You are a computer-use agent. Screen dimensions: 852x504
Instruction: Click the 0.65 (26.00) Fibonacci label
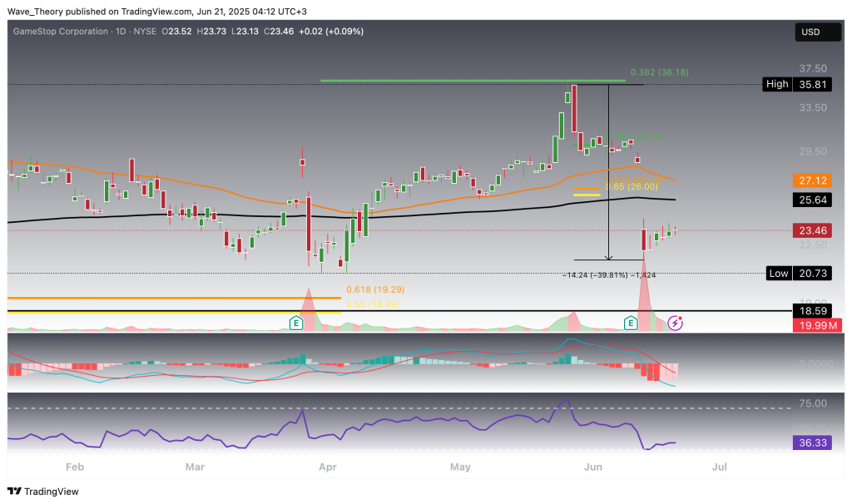coord(632,187)
